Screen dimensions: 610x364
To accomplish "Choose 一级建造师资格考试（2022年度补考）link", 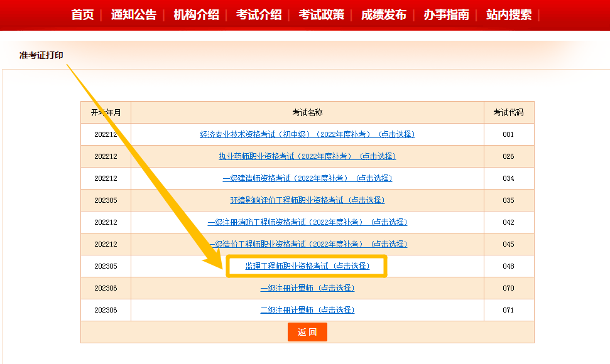I will coord(307,178).
